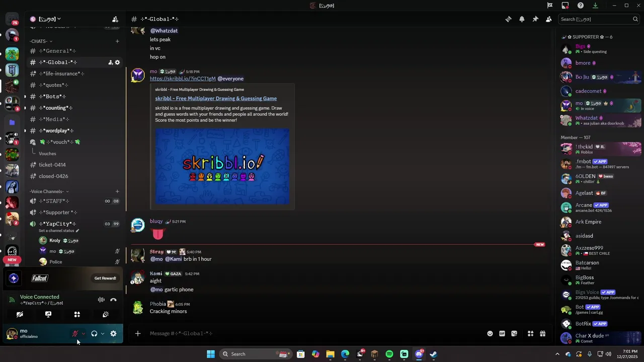Open the GIF picker icon
This screenshot has height=362, width=644.
point(502,333)
